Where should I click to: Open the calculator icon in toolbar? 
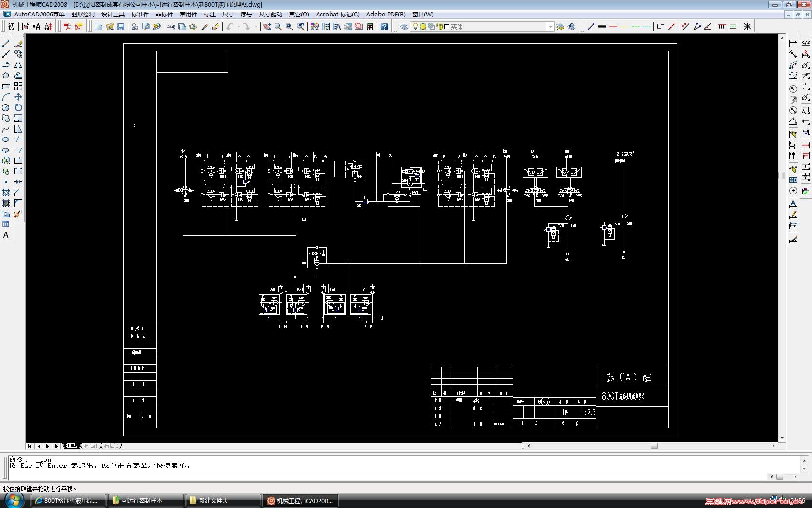coord(370,27)
